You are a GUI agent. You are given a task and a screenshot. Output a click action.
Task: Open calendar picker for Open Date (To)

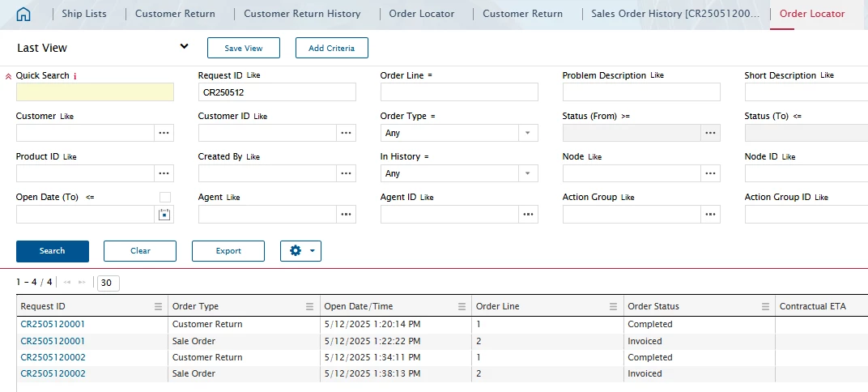pos(164,215)
